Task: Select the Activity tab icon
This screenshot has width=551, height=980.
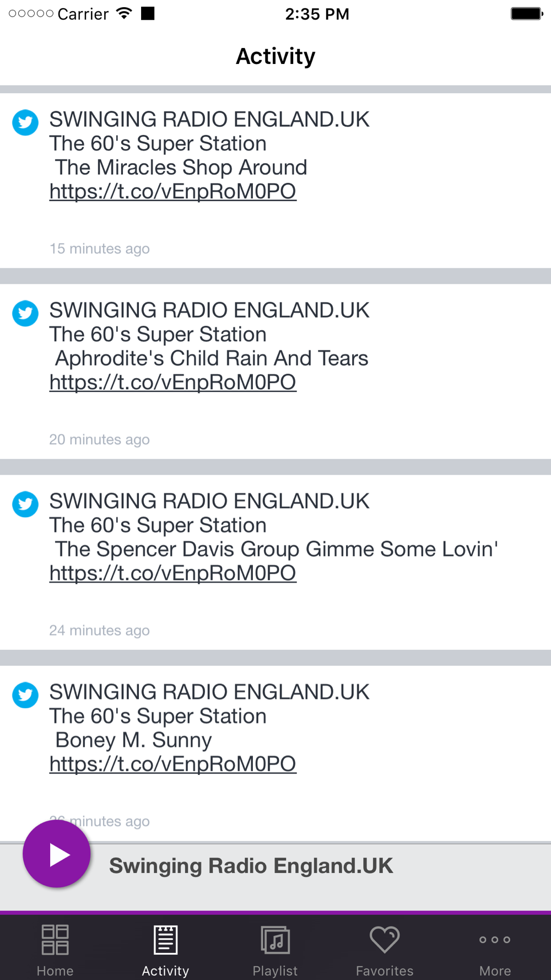Action: tap(165, 940)
